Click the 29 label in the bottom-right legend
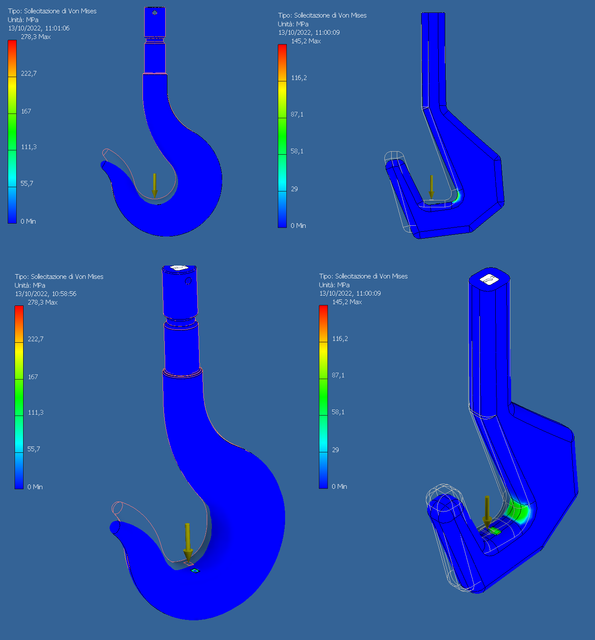This screenshot has width=595, height=640. (x=335, y=450)
